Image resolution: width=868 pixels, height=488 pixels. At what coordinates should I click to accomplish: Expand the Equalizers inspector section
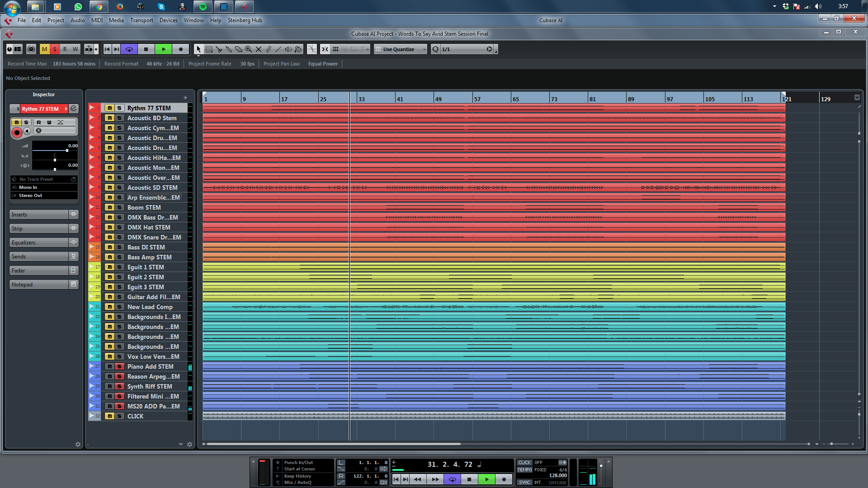coord(39,243)
